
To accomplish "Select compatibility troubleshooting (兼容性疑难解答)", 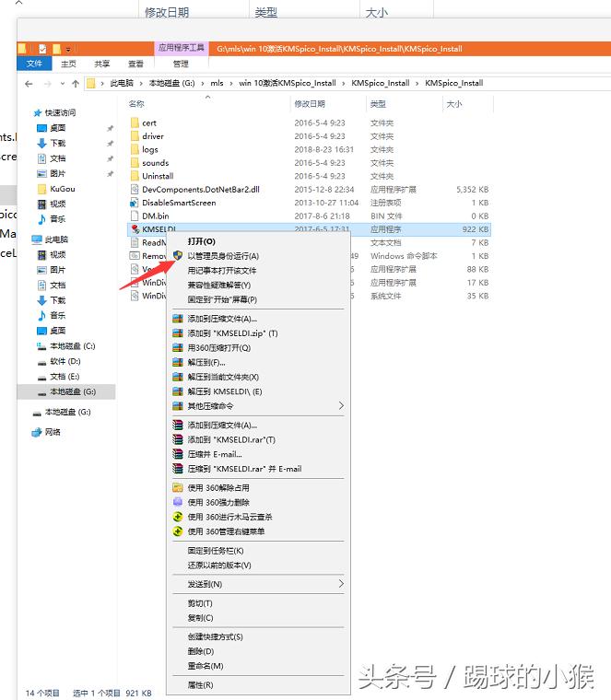I will click(218, 285).
